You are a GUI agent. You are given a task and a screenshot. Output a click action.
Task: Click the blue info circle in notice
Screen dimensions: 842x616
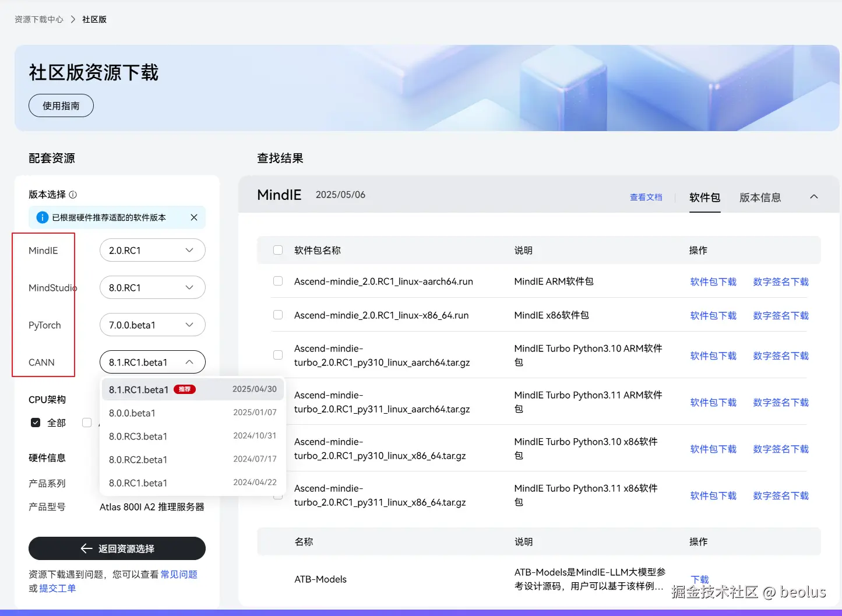point(43,217)
